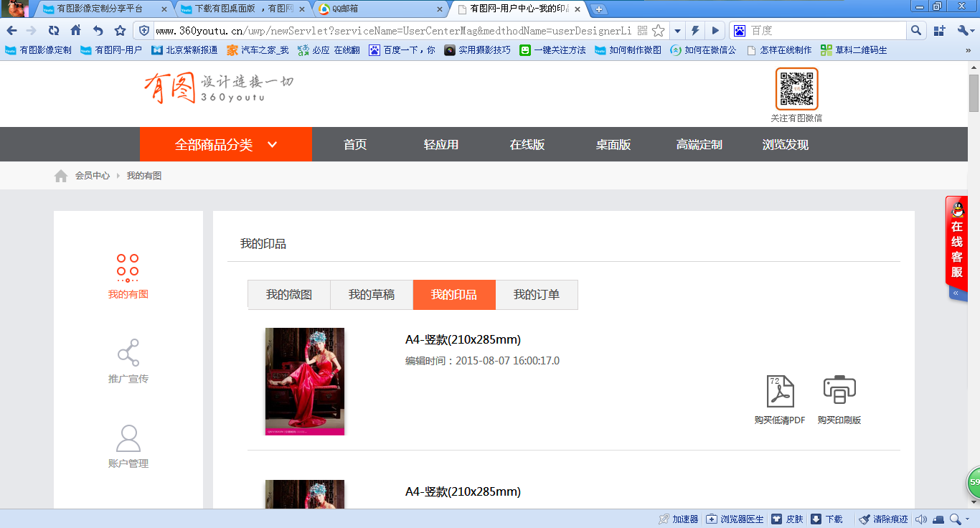Click the browser forward arrow
This screenshot has width=980, height=528.
click(x=32, y=31)
